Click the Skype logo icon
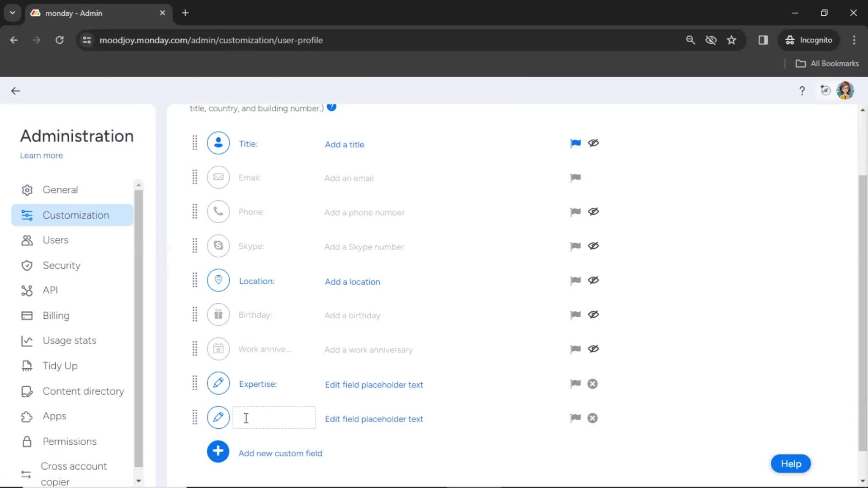Screen dimensions: 868x488 pos(217,246)
